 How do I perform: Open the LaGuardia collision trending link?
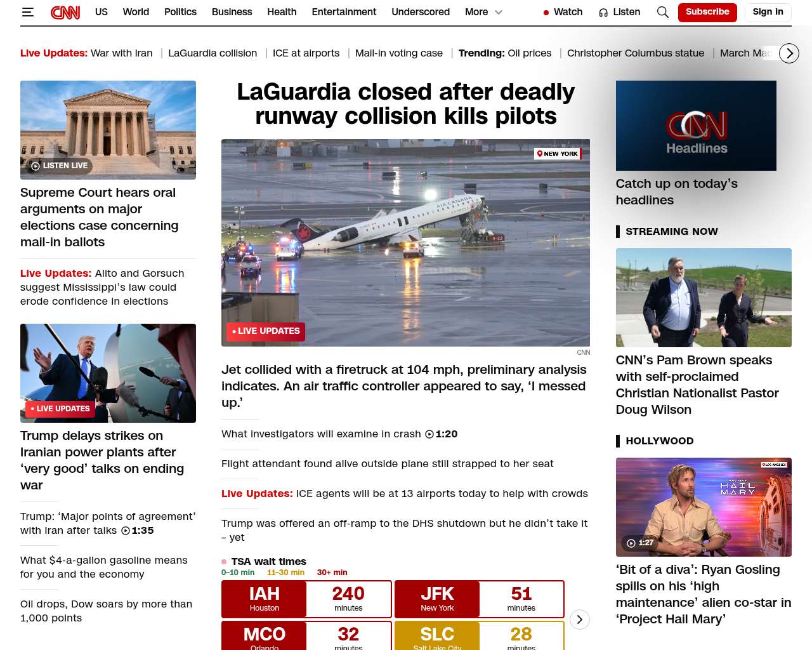[213, 53]
